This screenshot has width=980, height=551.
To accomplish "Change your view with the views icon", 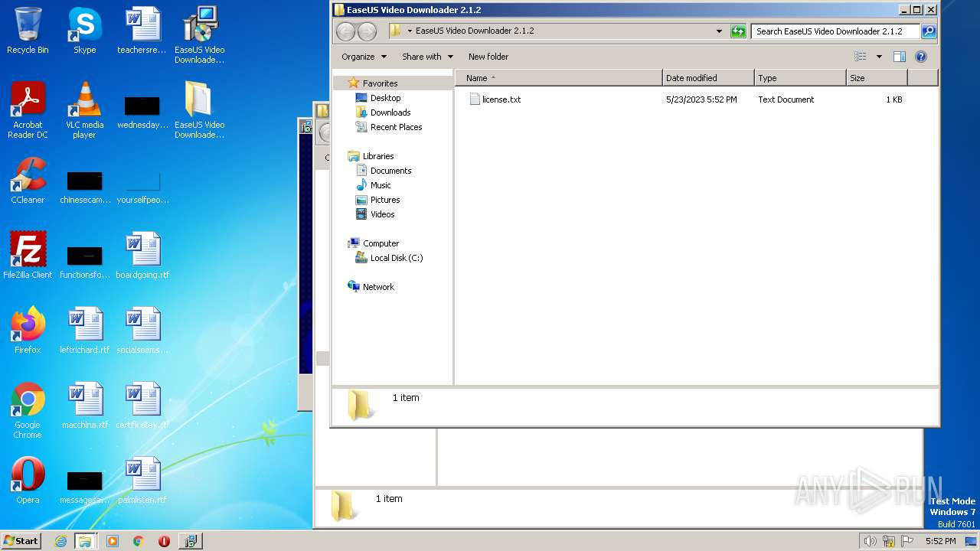I will tap(861, 57).
